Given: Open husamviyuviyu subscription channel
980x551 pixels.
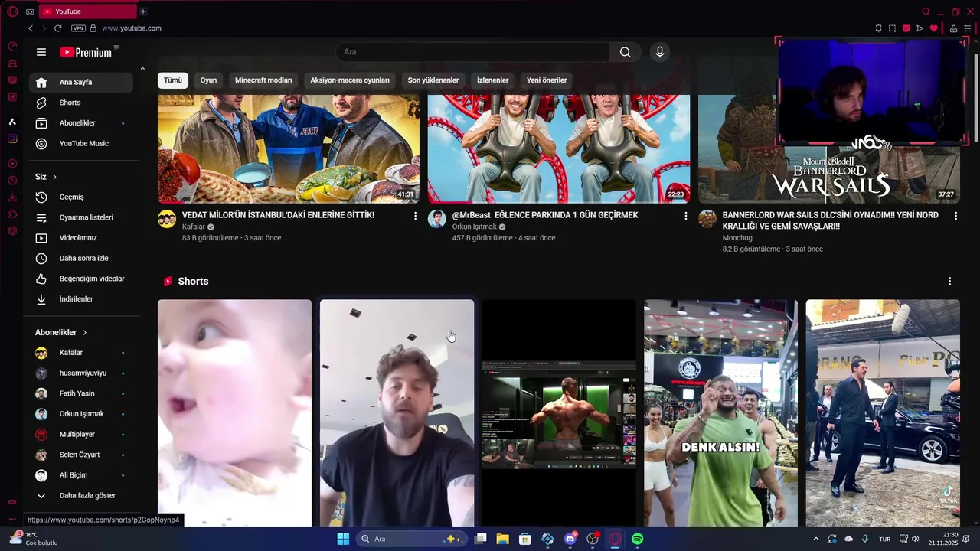Looking at the screenshot, I should click(82, 373).
